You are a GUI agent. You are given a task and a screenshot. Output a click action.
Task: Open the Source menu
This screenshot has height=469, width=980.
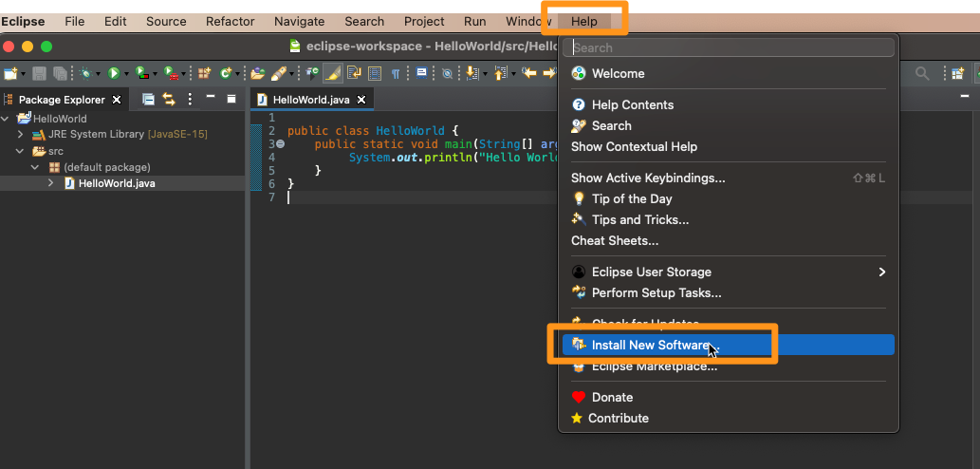pos(166,21)
